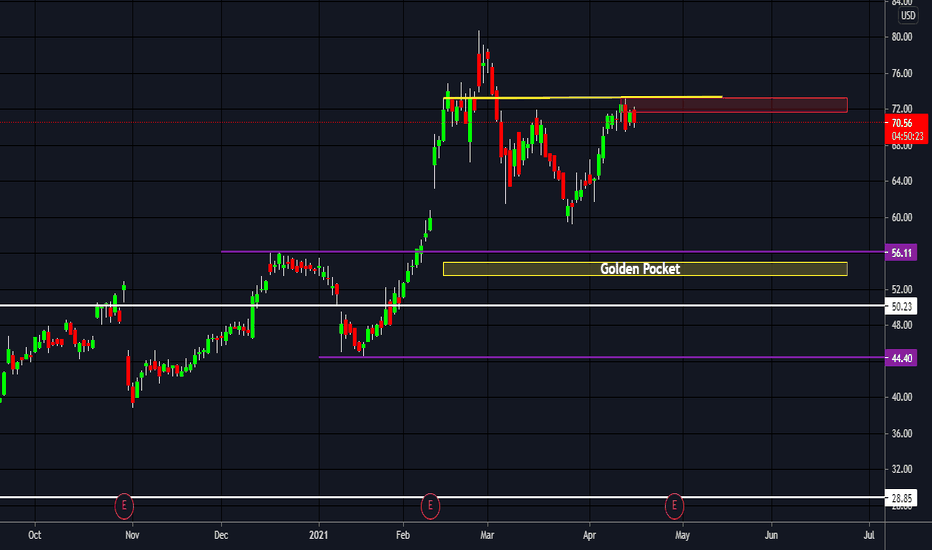Click the Jun label on time axis
932x550 pixels.
click(771, 535)
